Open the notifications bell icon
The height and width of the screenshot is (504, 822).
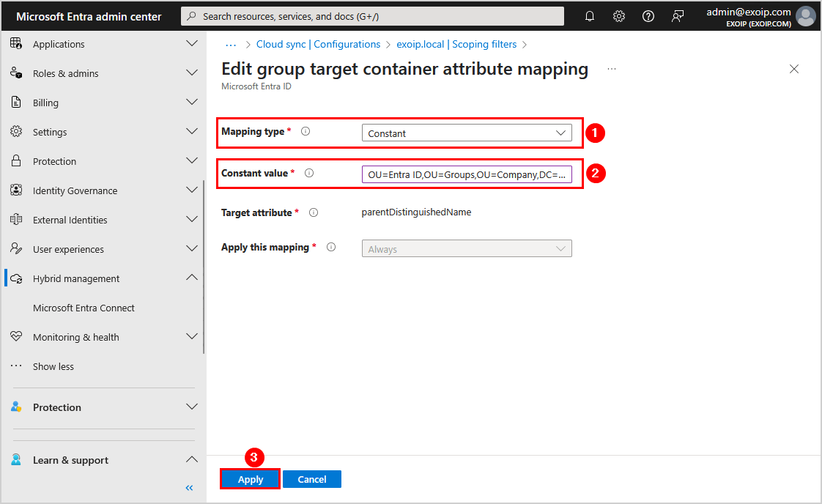590,16
